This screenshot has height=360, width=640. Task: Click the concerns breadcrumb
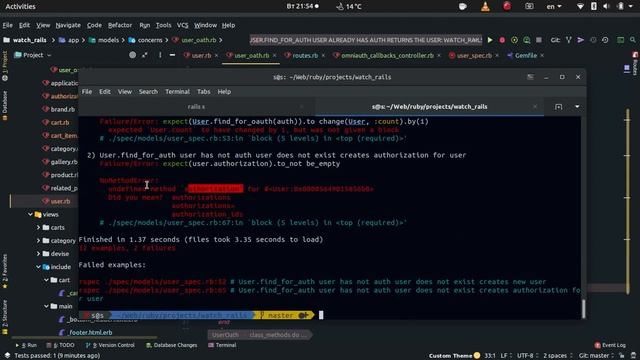pos(150,40)
